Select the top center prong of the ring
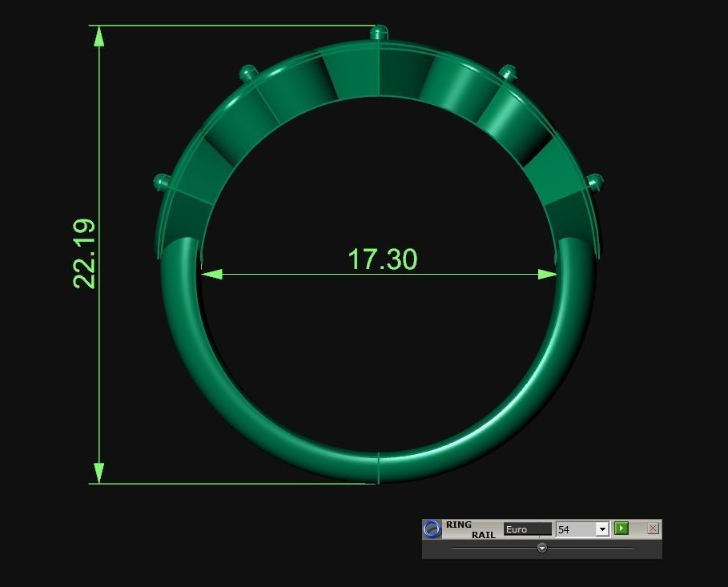The height and width of the screenshot is (587, 728). point(379,33)
